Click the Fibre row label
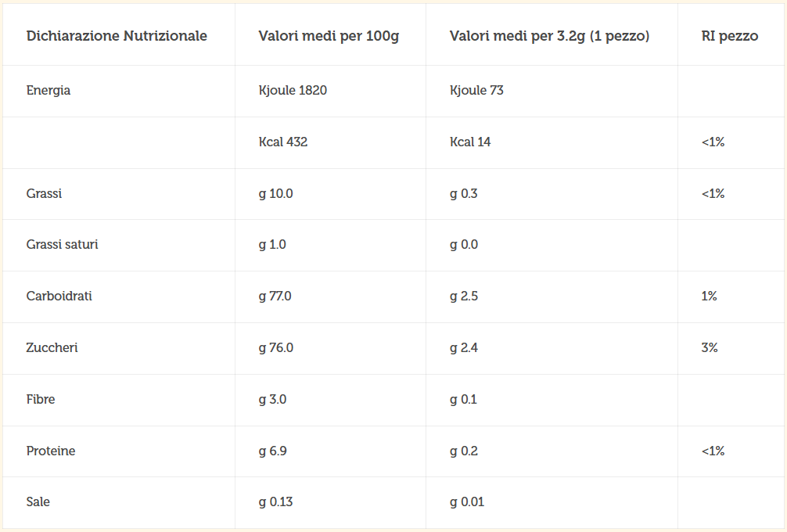Screen dimensions: 787x532 coord(41,400)
